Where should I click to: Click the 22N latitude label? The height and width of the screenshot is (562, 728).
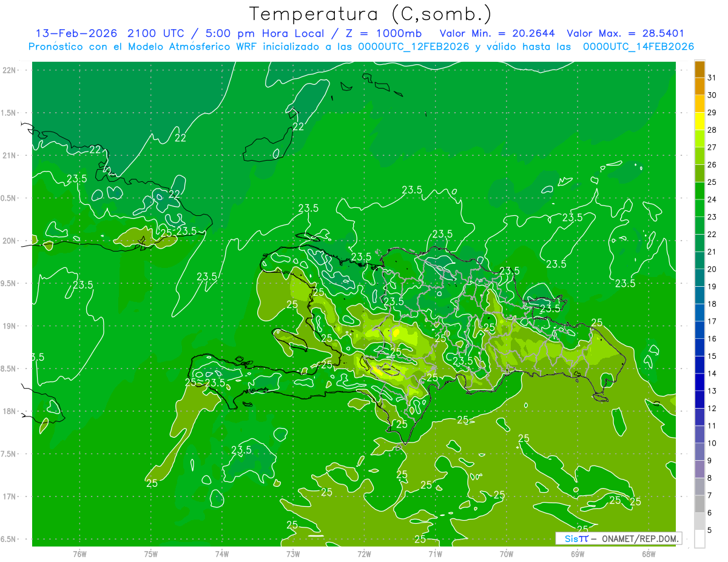[10, 70]
